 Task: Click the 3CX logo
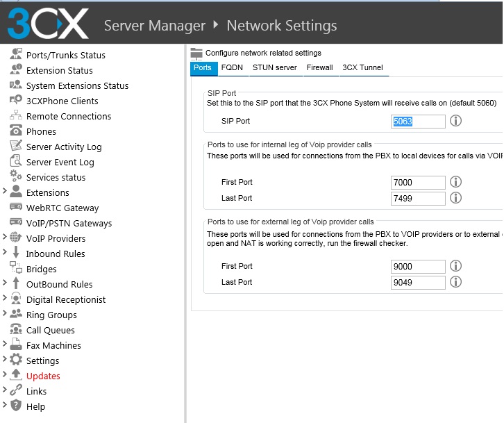48,23
